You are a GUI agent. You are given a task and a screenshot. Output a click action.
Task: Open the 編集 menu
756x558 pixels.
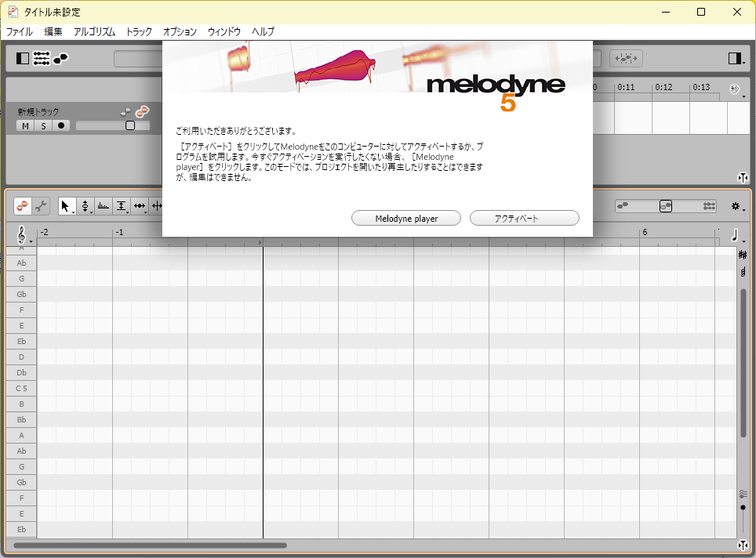pos(53,32)
